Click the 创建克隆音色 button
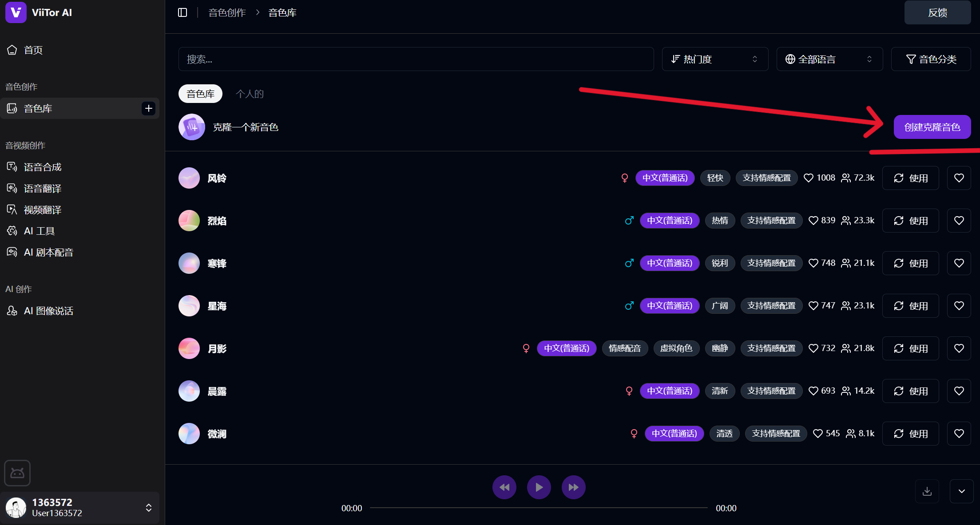Screen dimensions: 980x525 pos(932,127)
